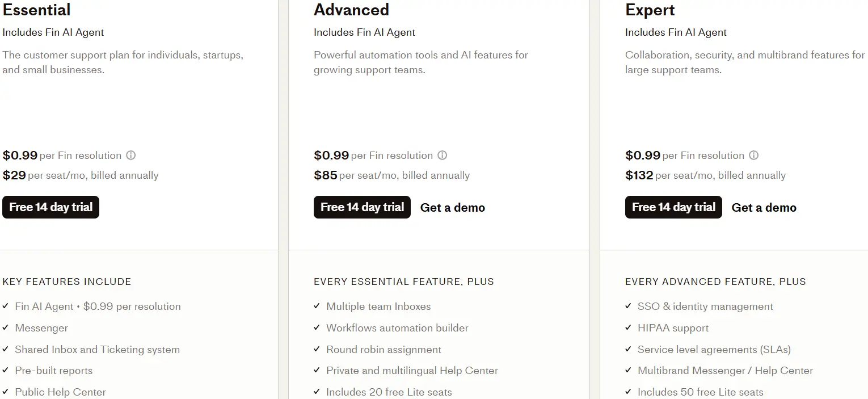The height and width of the screenshot is (399, 868).
Task: Click checkmark next to Round robin assignment
Action: pos(317,349)
